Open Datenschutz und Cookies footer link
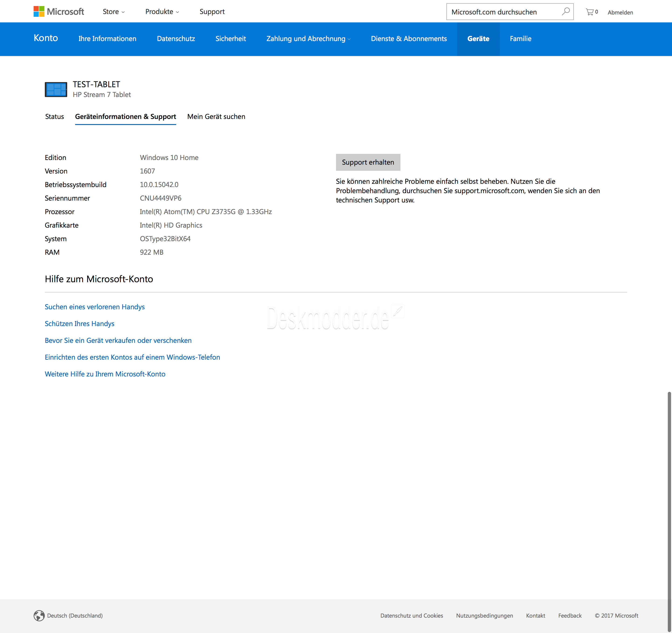 pos(411,616)
